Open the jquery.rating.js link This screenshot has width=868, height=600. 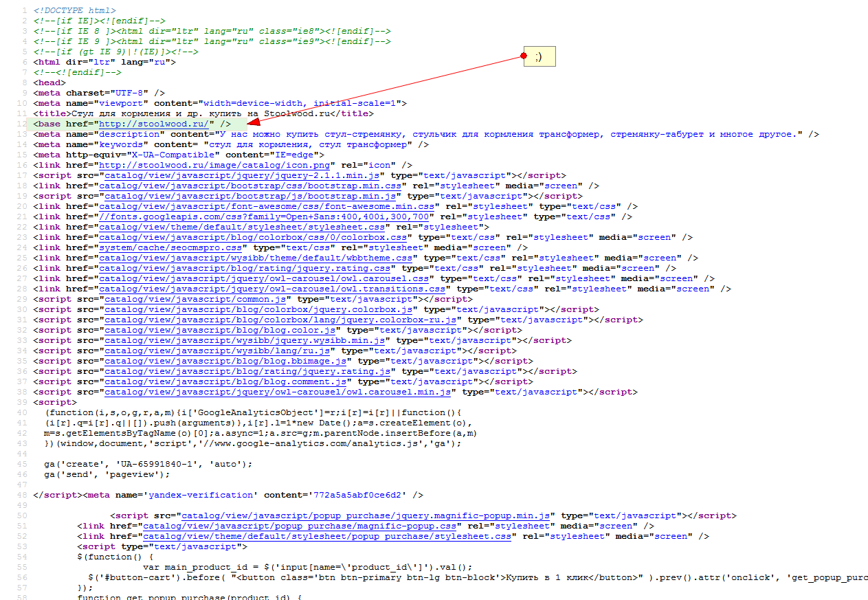247,371
